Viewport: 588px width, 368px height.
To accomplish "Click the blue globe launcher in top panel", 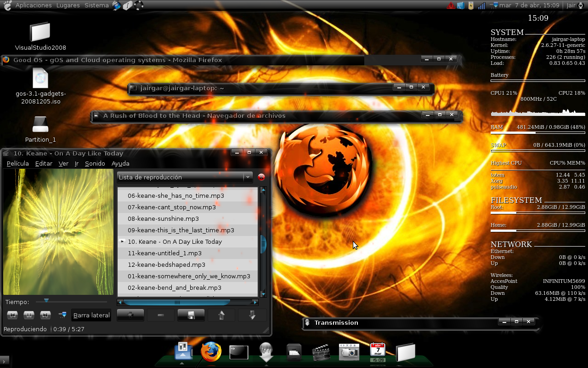I will click(x=117, y=6).
